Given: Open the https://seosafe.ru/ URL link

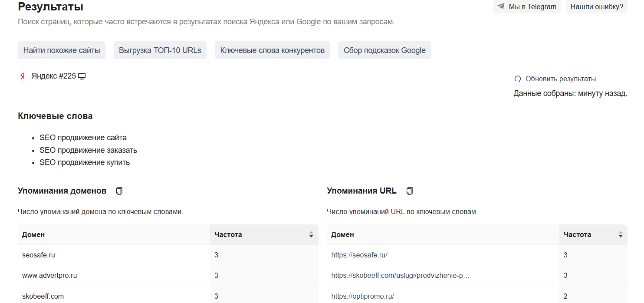Looking at the screenshot, I should (359, 255).
